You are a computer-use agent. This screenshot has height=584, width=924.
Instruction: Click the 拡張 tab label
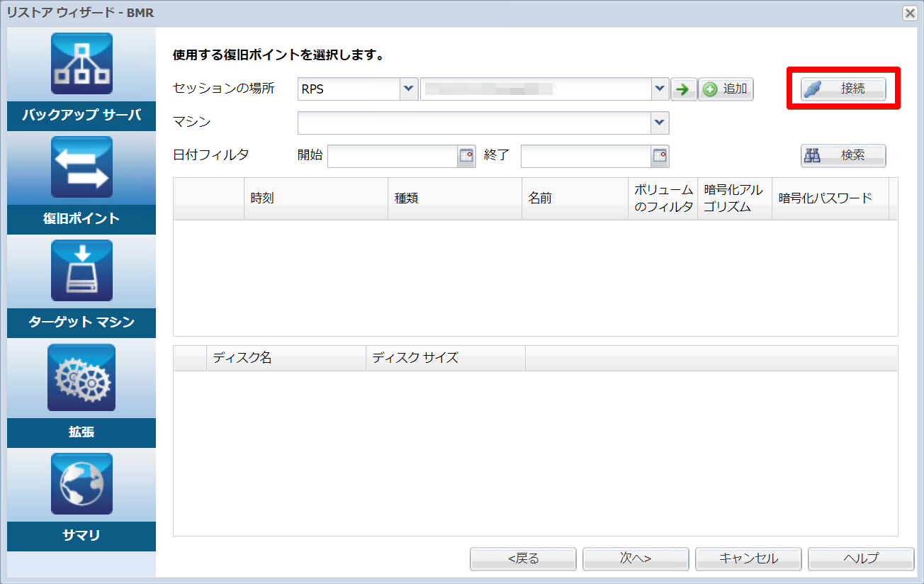click(81, 432)
